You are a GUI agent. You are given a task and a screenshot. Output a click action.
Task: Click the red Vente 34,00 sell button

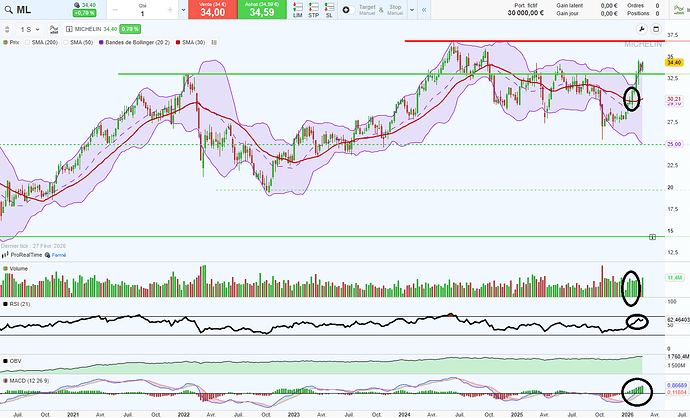pyautogui.click(x=207, y=10)
